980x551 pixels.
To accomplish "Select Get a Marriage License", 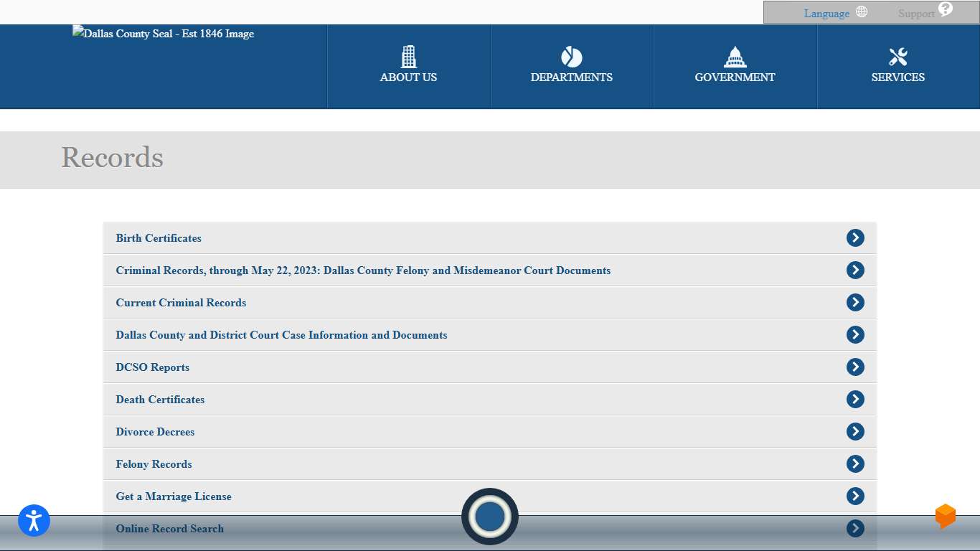I will coord(173,496).
